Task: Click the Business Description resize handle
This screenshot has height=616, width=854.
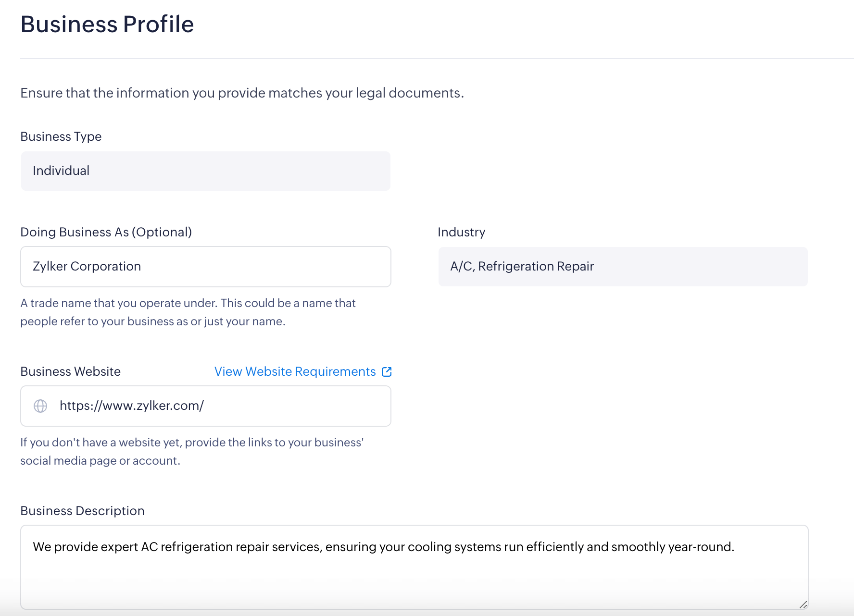Action: [803, 604]
